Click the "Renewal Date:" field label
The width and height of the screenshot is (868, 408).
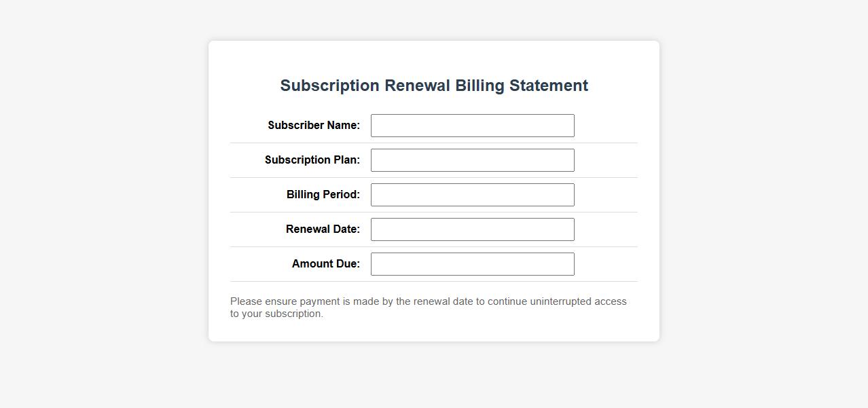point(323,229)
